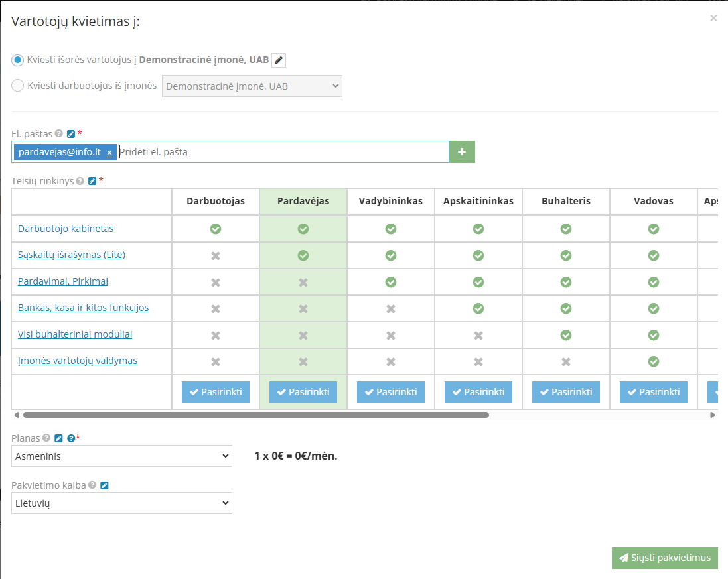Click the blue question icon next to Planas
Screen dimensions: 728x579
tap(71, 438)
